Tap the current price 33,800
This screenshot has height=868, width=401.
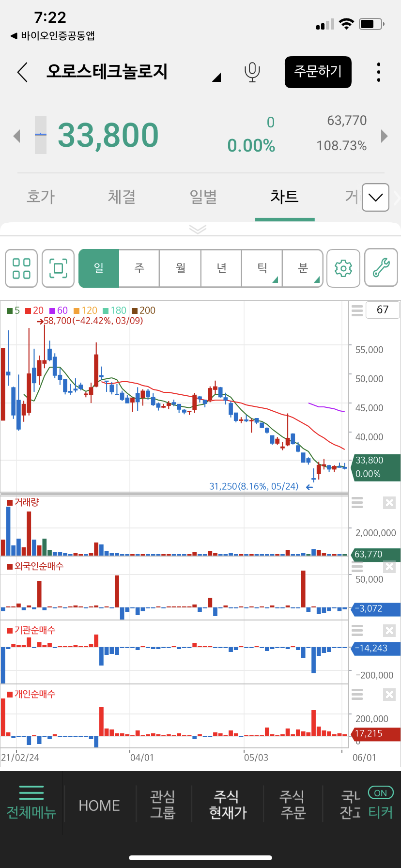pyautogui.click(x=108, y=135)
